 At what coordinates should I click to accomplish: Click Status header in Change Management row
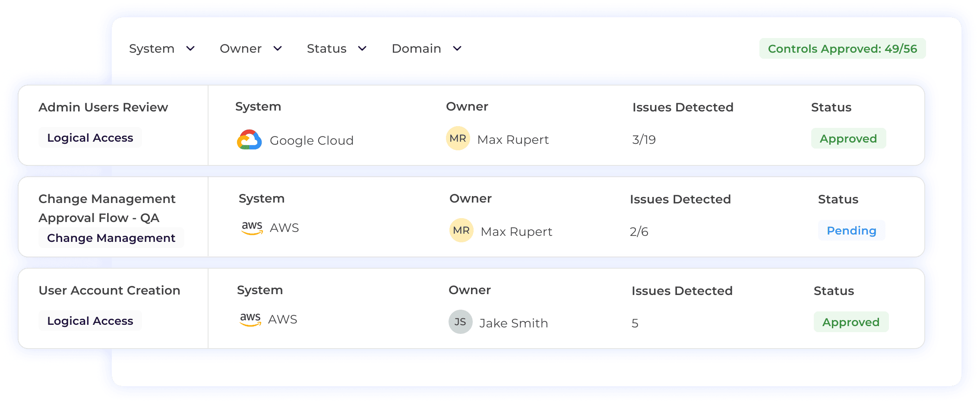pos(838,199)
